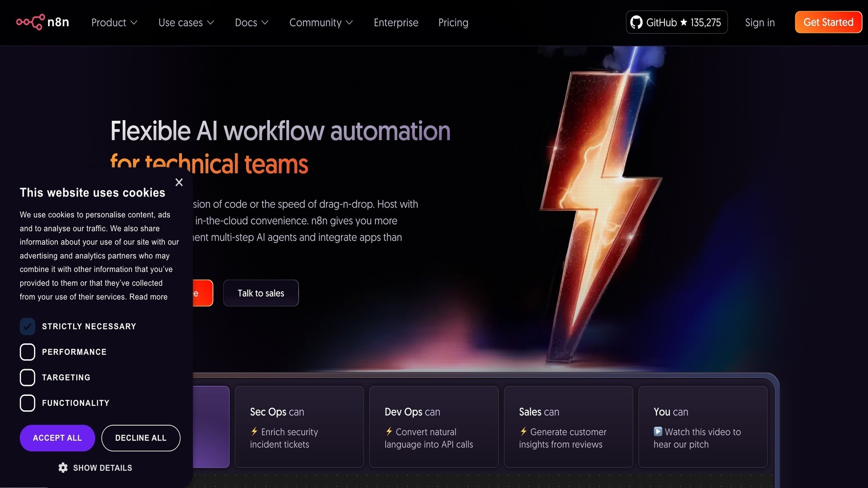Click the lightning icon in Dev Ops card
Image resolution: width=868 pixels, height=488 pixels.
click(389, 432)
